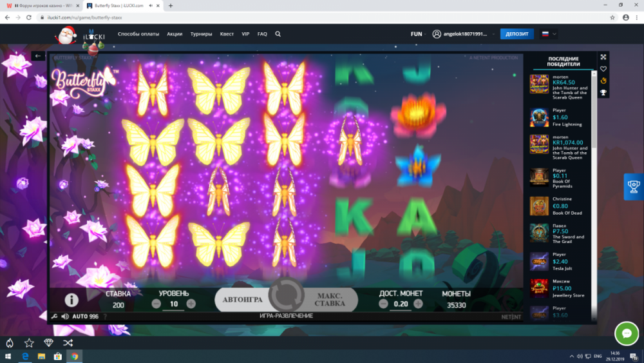This screenshot has width=644, height=363.
Task: Open site search magnifier icon
Action: tap(278, 34)
